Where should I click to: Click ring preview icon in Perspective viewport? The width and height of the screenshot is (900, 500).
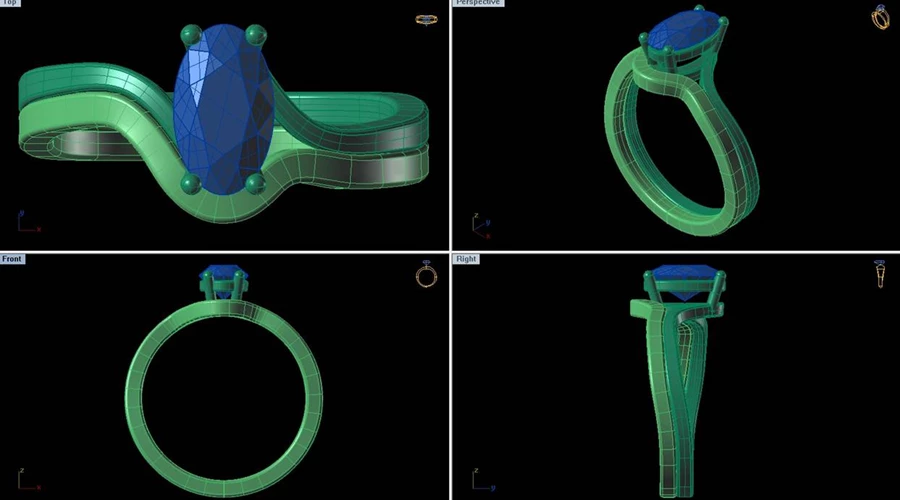tap(880, 17)
